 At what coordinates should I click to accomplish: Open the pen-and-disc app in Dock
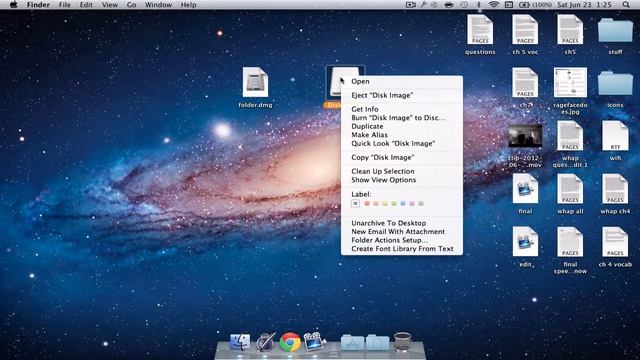[265, 342]
